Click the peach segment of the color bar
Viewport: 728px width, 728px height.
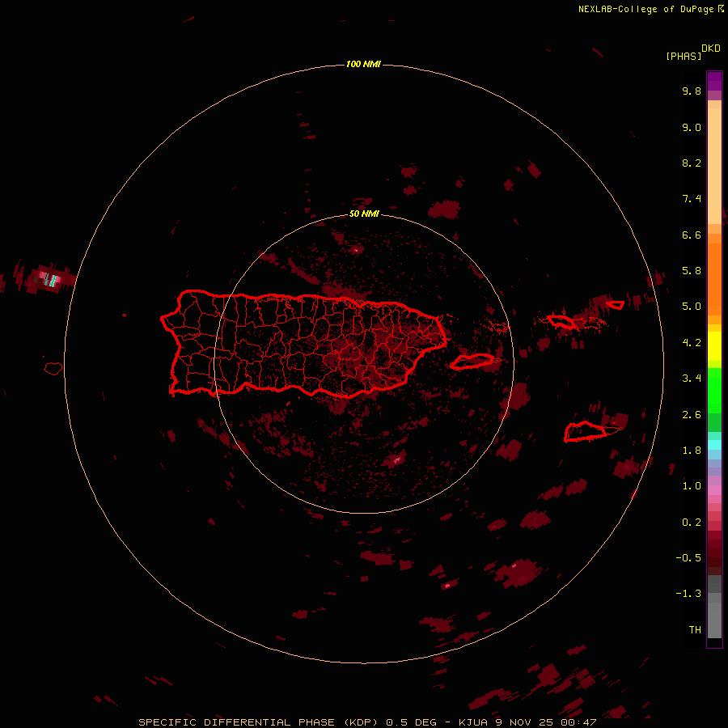pos(714,166)
